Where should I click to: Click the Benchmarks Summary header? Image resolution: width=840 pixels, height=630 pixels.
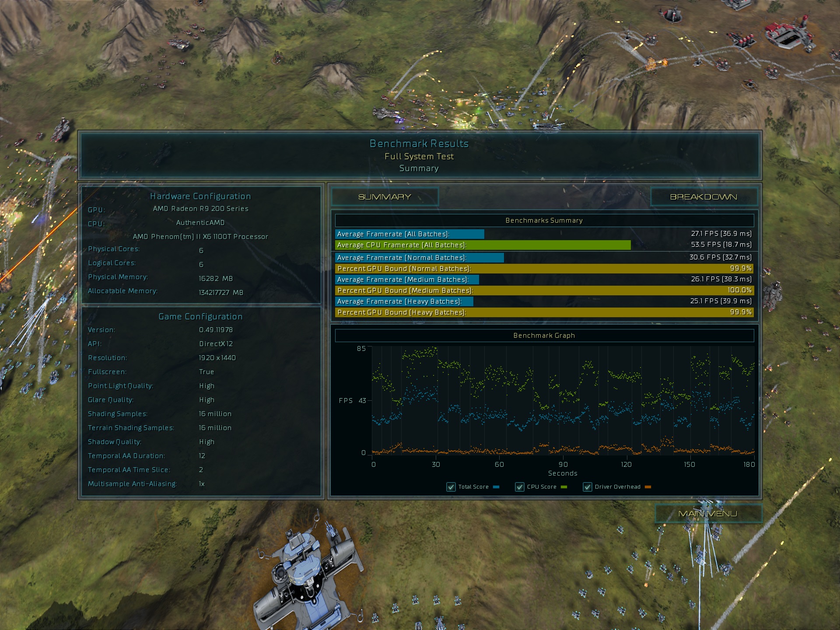pyautogui.click(x=544, y=220)
